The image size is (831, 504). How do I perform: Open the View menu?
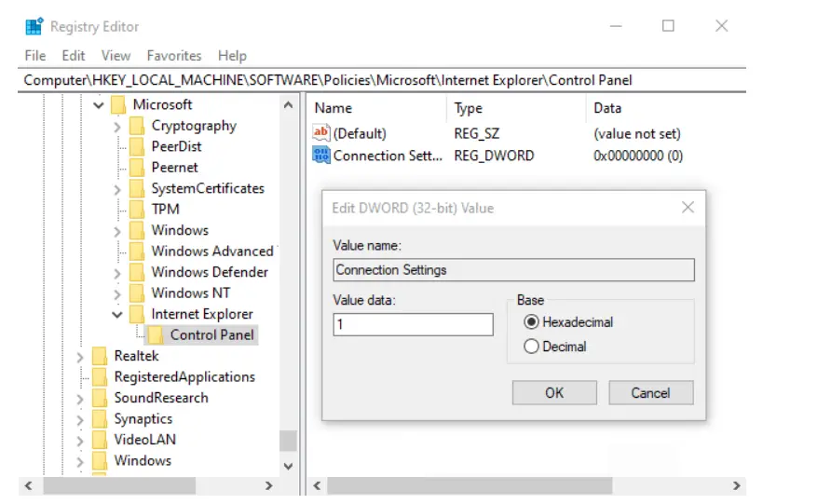click(x=116, y=56)
